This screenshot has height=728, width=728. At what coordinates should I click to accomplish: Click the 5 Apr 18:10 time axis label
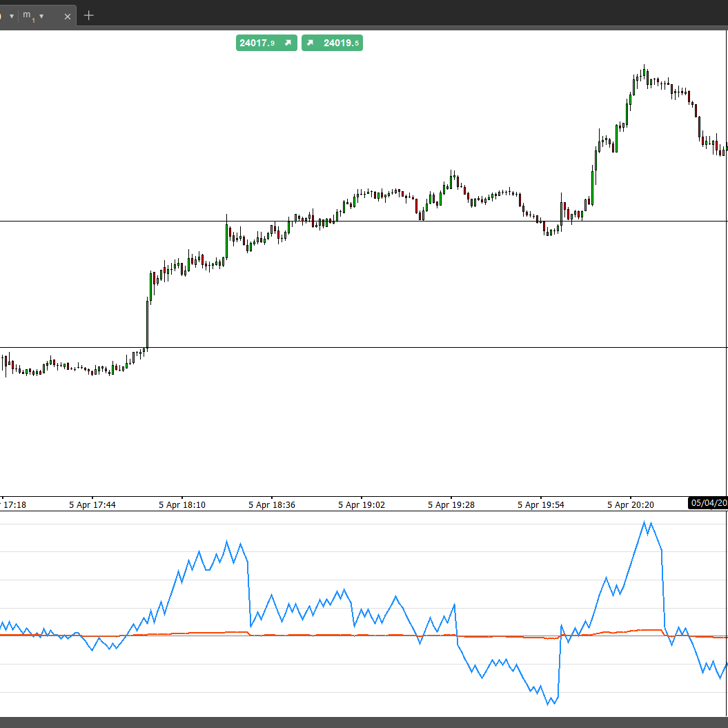click(182, 504)
